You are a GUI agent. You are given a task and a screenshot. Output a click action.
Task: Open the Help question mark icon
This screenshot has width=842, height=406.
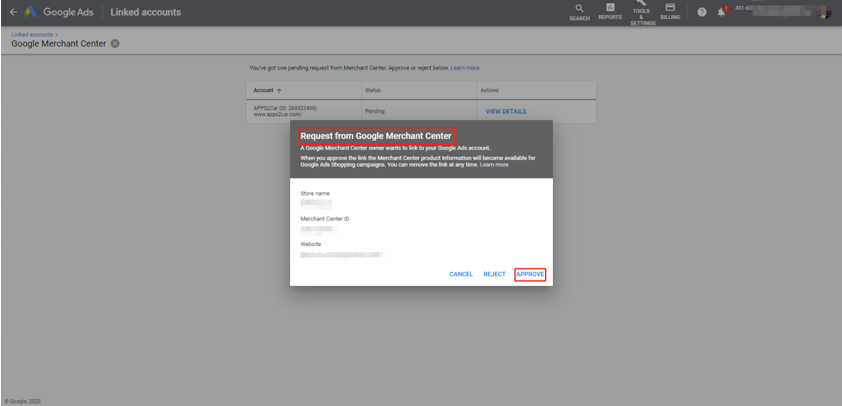pos(702,12)
